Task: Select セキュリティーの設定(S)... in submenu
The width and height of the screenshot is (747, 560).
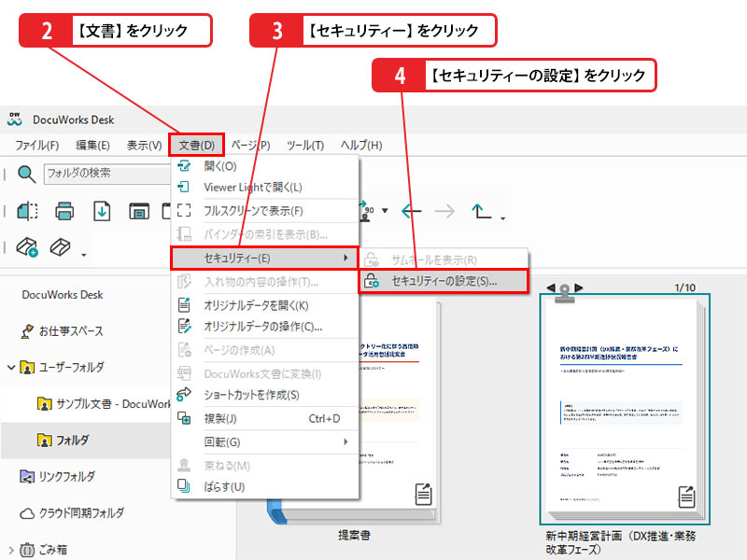Action: coord(444,281)
